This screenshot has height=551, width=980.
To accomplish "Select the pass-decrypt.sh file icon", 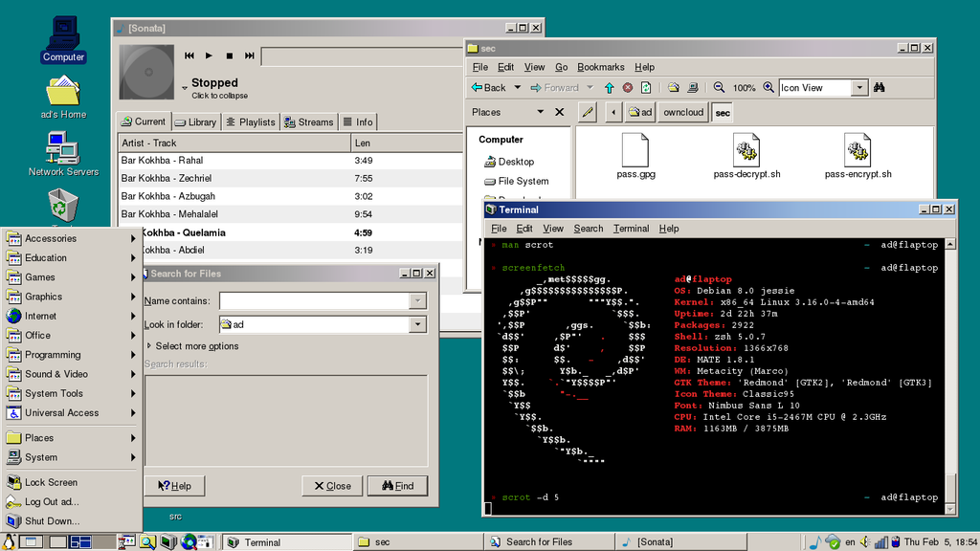I will point(746,151).
